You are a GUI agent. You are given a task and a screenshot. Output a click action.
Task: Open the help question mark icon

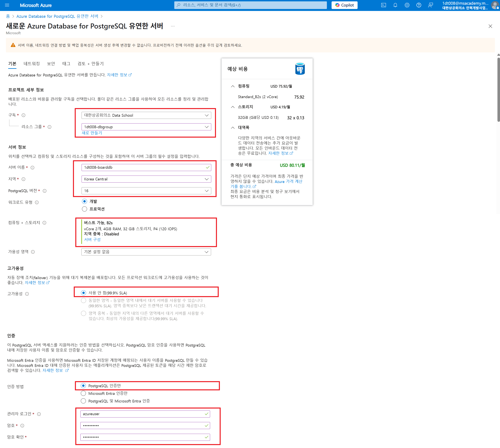tap(419, 5)
